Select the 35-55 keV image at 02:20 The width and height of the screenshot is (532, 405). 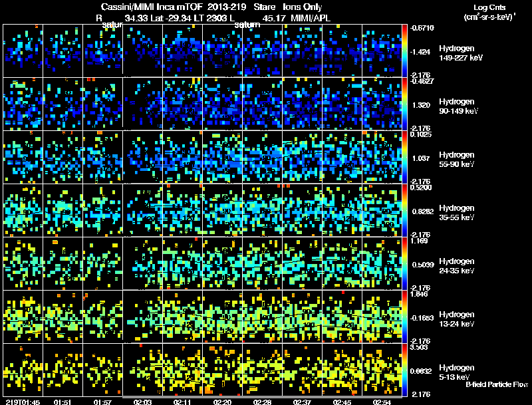pos(222,210)
